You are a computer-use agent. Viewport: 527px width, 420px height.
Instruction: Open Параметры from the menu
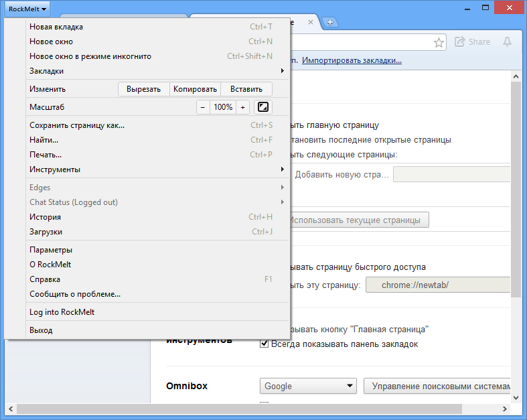click(157, 250)
